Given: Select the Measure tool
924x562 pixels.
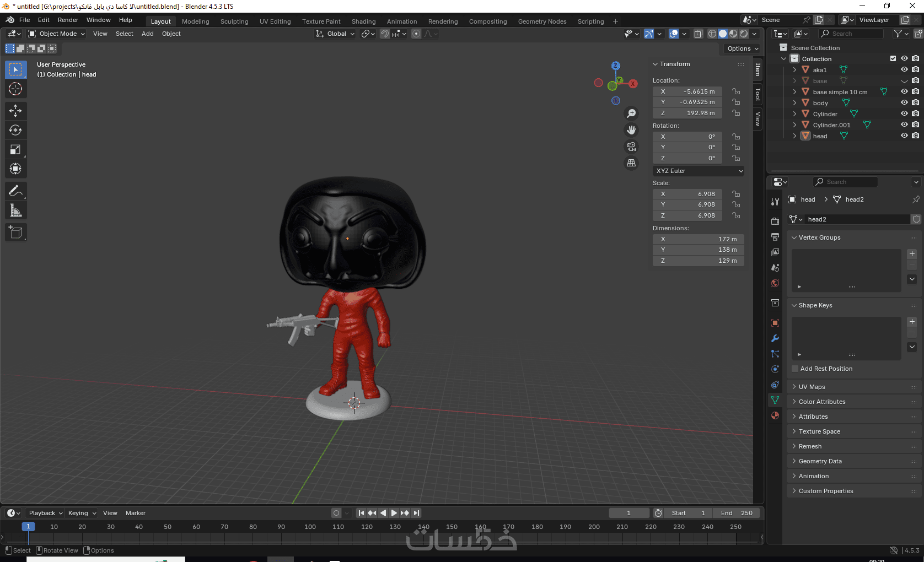Looking at the screenshot, I should [x=15, y=210].
